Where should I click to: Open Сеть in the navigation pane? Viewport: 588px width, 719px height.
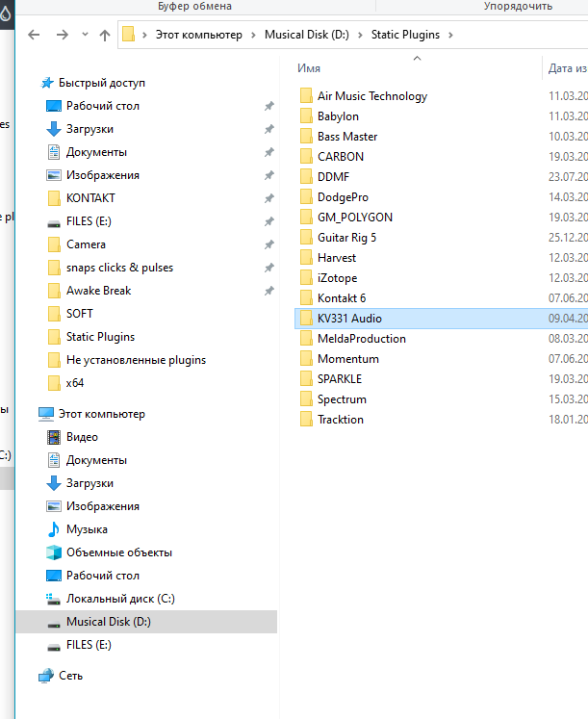[70, 676]
